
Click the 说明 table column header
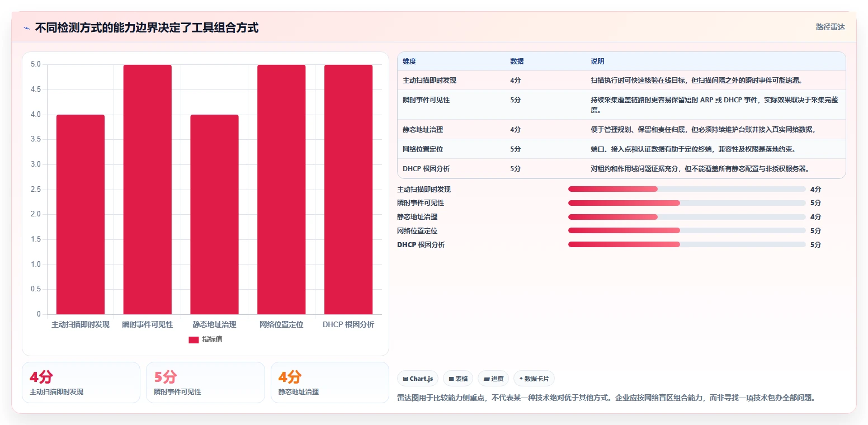pos(597,61)
